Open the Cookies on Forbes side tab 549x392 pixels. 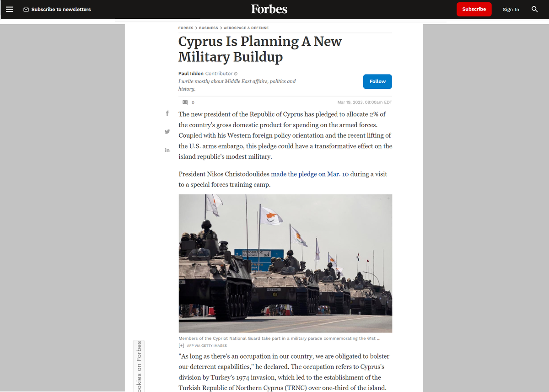pyautogui.click(x=139, y=366)
